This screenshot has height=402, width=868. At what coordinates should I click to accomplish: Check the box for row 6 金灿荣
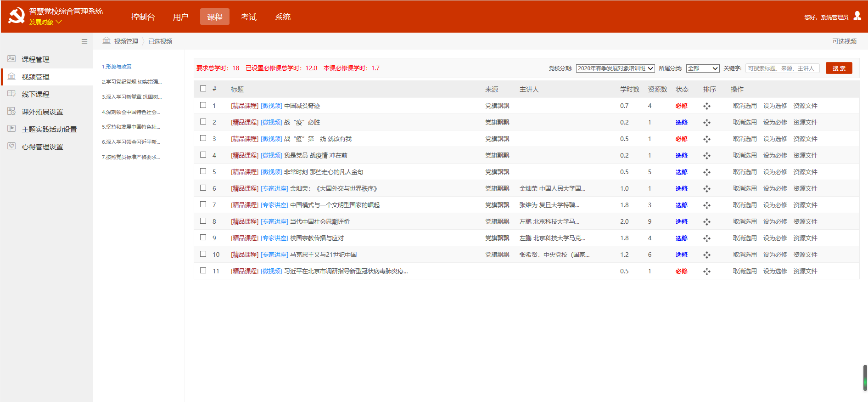pyautogui.click(x=203, y=187)
